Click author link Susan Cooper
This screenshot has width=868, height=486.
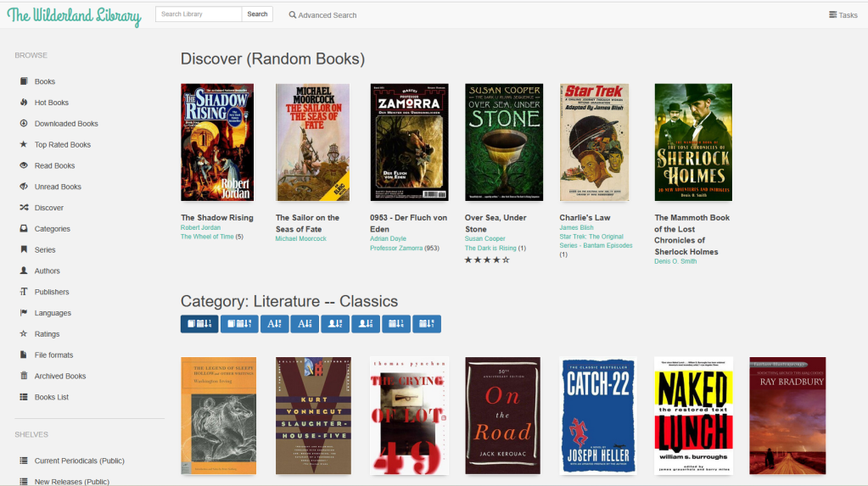pos(485,238)
